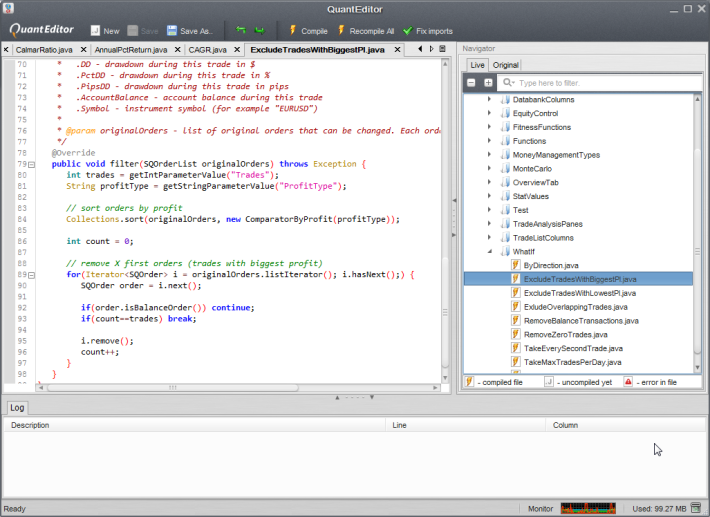Open RemoveBalanceTransactions.java file
Image resolution: width=710 pixels, height=517 pixels.
pyautogui.click(x=581, y=321)
